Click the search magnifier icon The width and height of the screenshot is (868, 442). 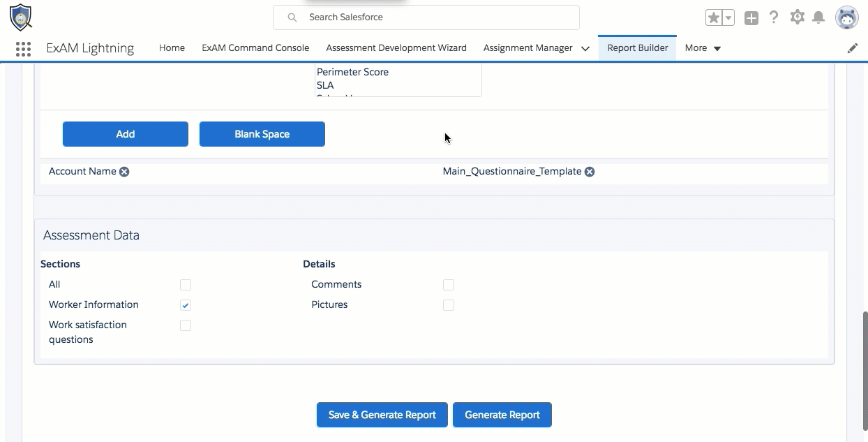[x=292, y=17]
